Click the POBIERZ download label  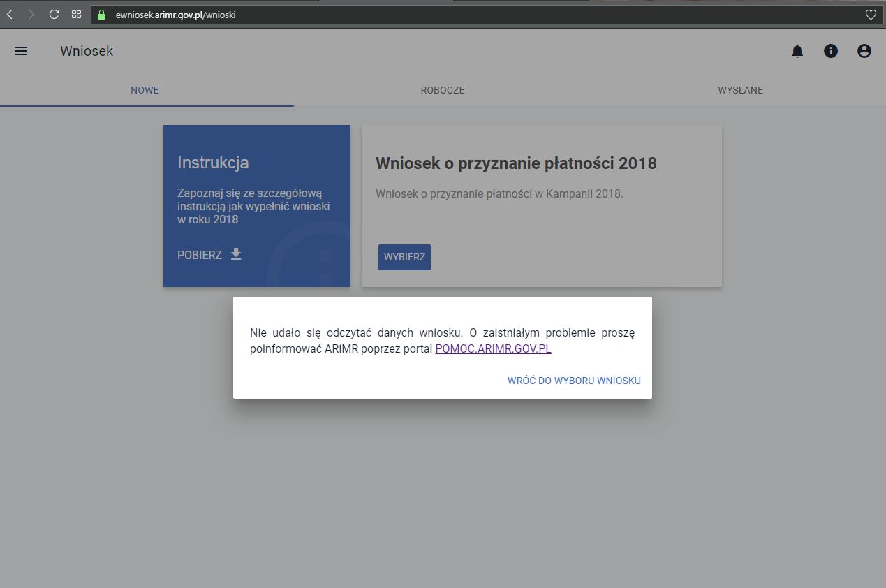200,255
